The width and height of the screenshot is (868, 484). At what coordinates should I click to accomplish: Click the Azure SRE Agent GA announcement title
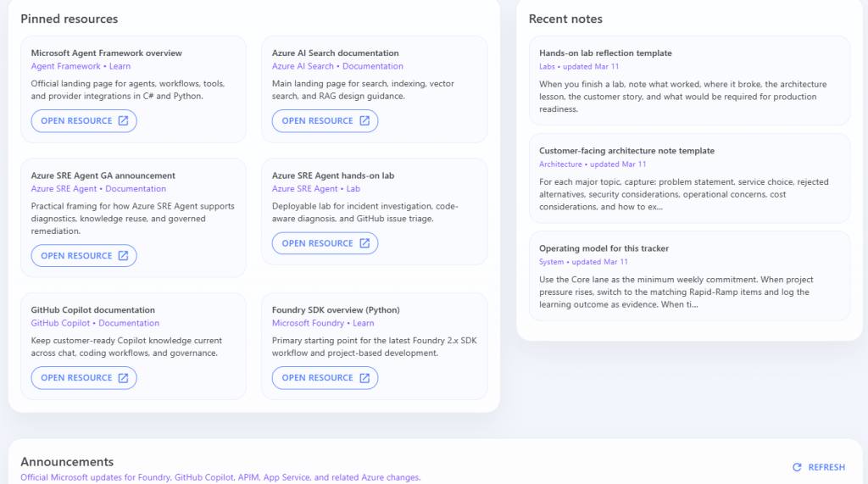click(103, 175)
